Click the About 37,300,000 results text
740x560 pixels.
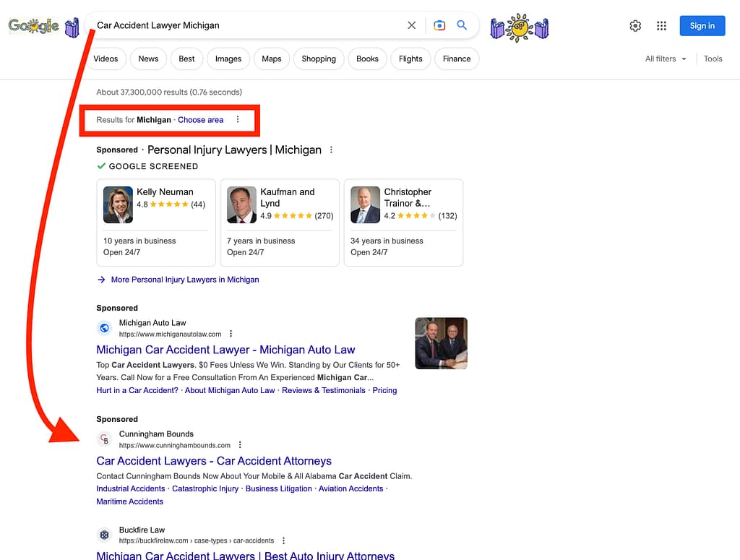click(x=169, y=92)
